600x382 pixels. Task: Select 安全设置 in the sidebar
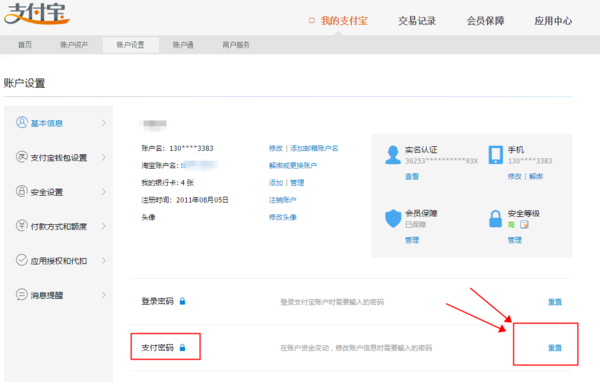[x=47, y=192]
